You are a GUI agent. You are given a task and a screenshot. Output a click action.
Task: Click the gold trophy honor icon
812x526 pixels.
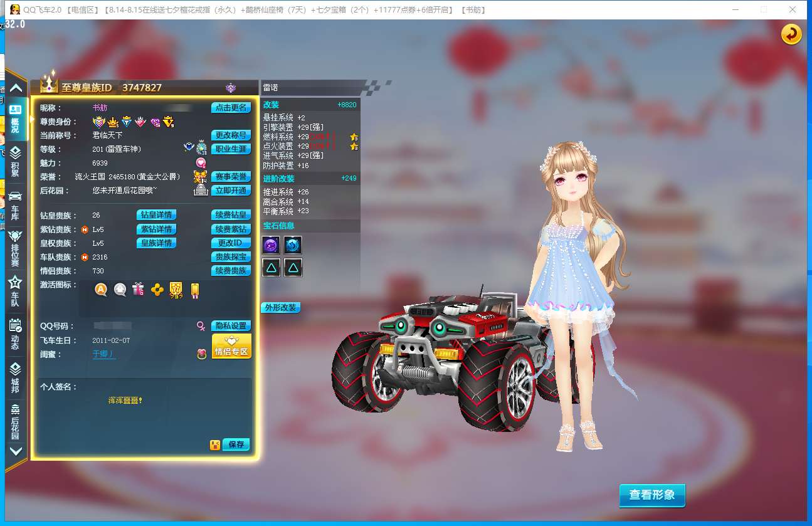point(201,177)
